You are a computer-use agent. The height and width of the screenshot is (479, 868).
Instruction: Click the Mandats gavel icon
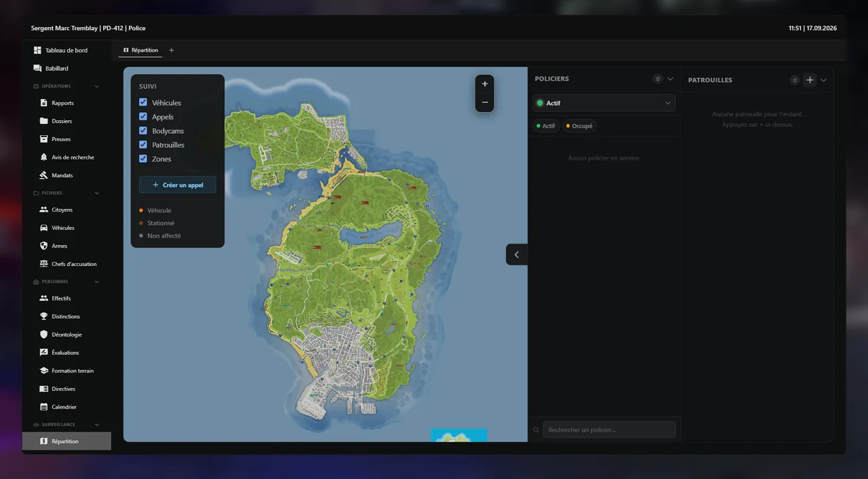point(44,175)
